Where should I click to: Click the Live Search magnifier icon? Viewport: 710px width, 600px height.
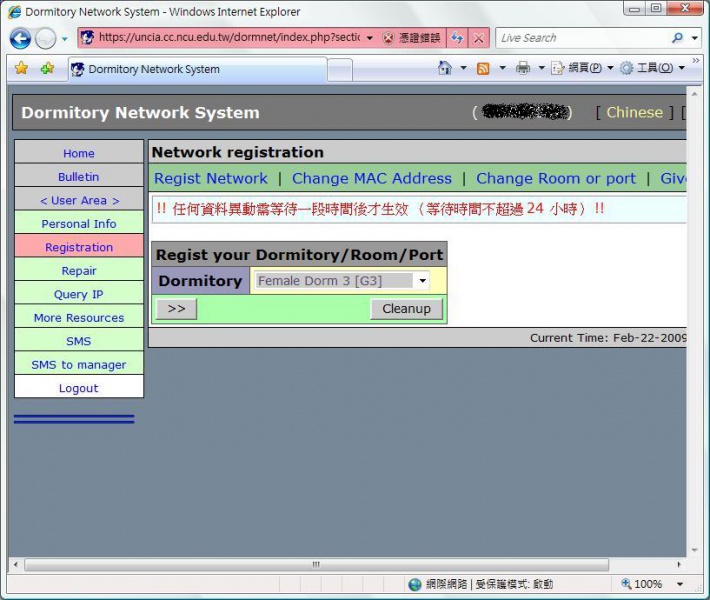point(678,38)
